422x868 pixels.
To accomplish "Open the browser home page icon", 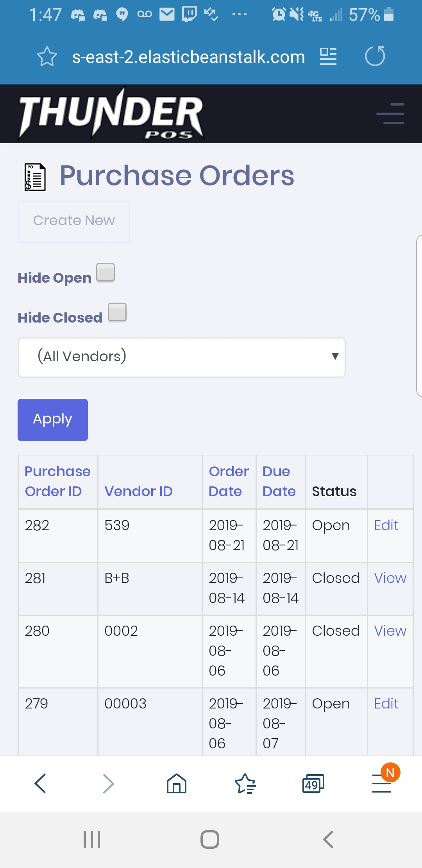I will 177,783.
